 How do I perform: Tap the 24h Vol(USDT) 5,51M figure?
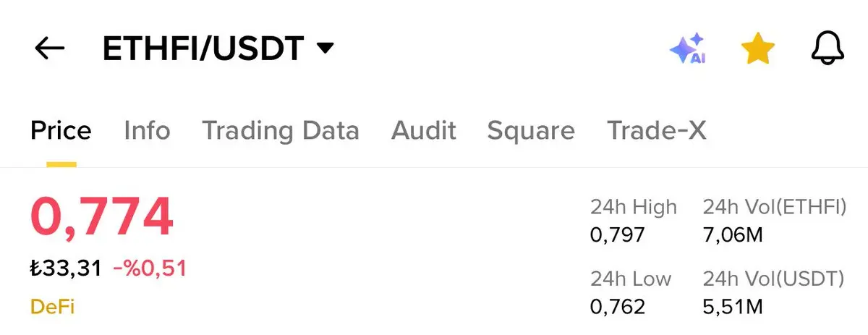coord(733,307)
